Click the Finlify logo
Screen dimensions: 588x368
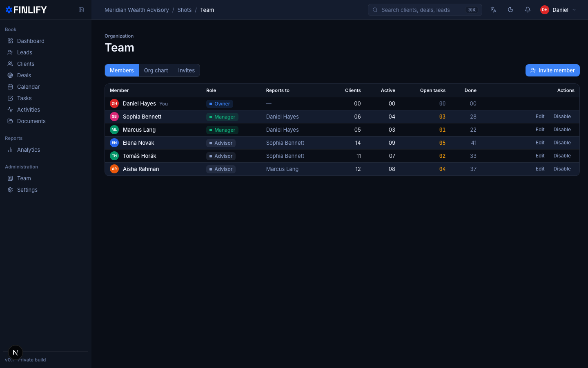(x=26, y=10)
